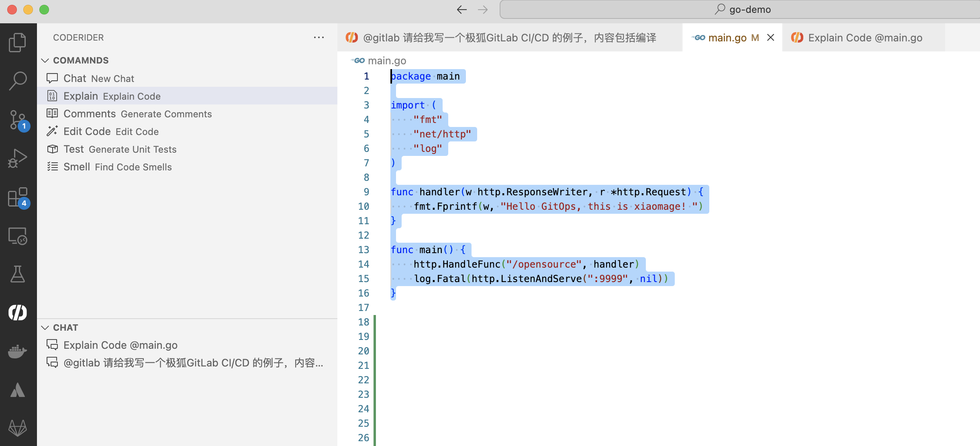The image size is (980, 446).
Task: Open the Testing beaker view
Action: (18, 274)
